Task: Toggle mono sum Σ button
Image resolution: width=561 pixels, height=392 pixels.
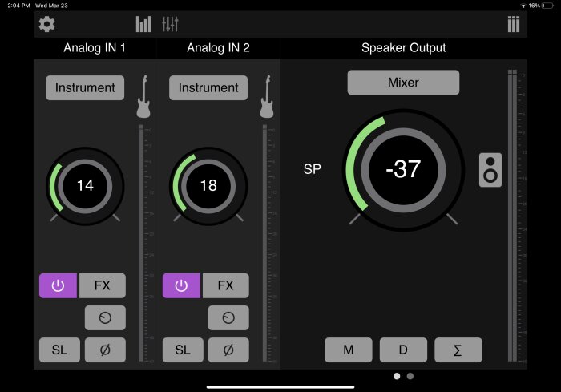Action: click(458, 350)
